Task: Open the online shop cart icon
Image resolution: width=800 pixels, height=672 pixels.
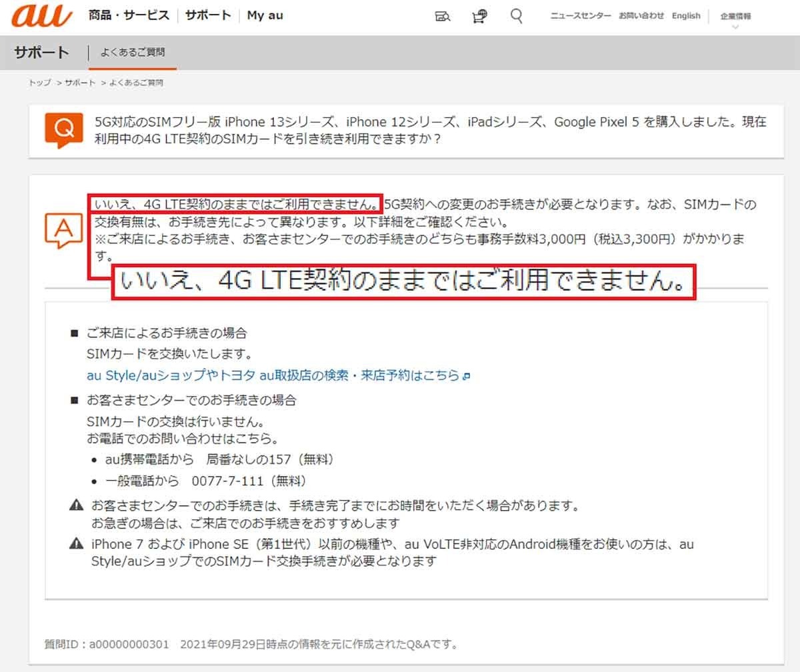Action: tap(479, 16)
